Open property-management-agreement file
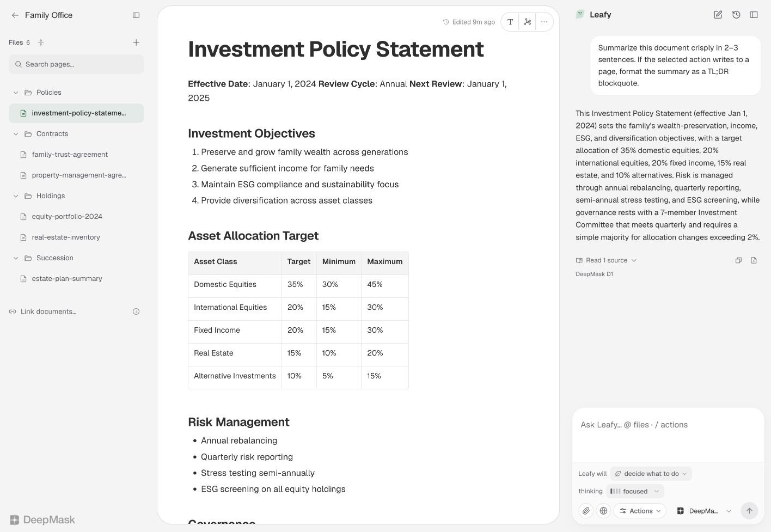This screenshot has width=771, height=532. pyautogui.click(x=76, y=175)
